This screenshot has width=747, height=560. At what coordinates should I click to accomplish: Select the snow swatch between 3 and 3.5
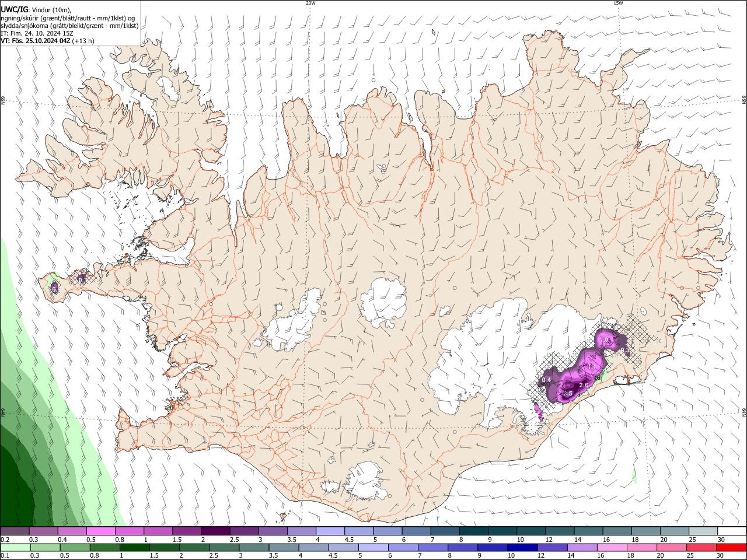click(273, 531)
